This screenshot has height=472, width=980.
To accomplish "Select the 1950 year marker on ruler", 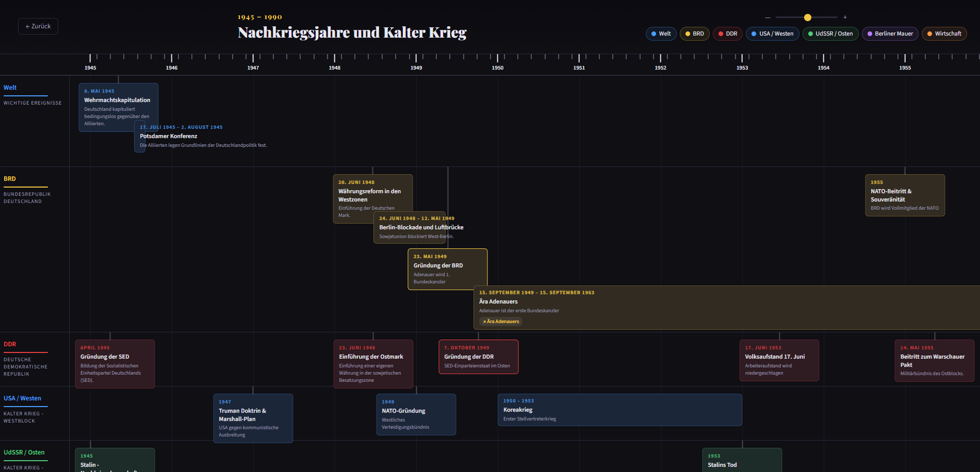I will [x=498, y=68].
